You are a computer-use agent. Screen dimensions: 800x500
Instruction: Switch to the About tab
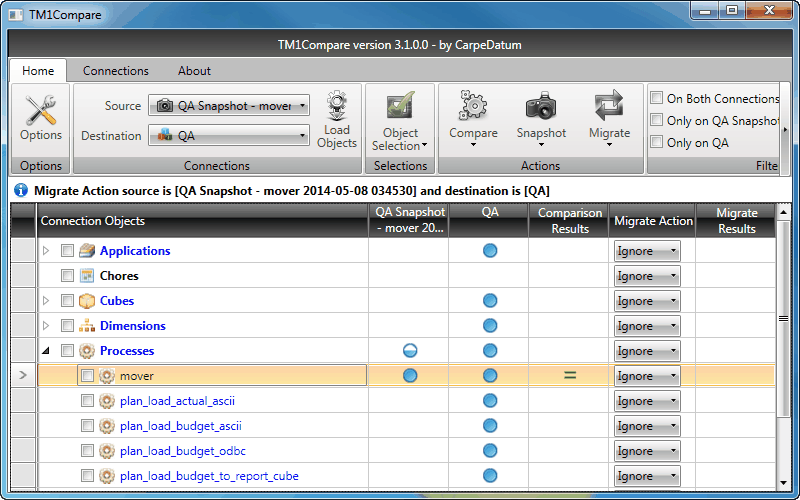coord(194,70)
